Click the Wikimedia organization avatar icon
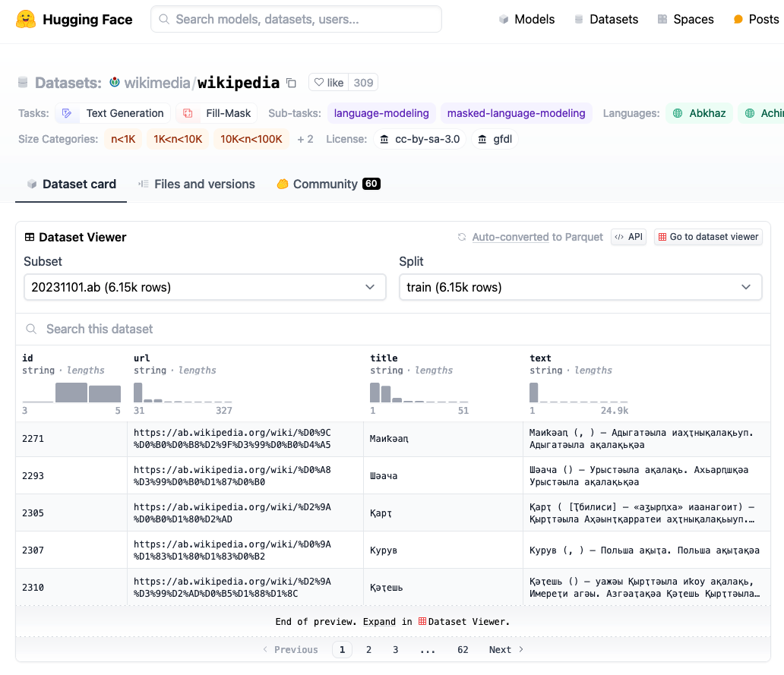The height and width of the screenshot is (675, 784). [x=115, y=82]
